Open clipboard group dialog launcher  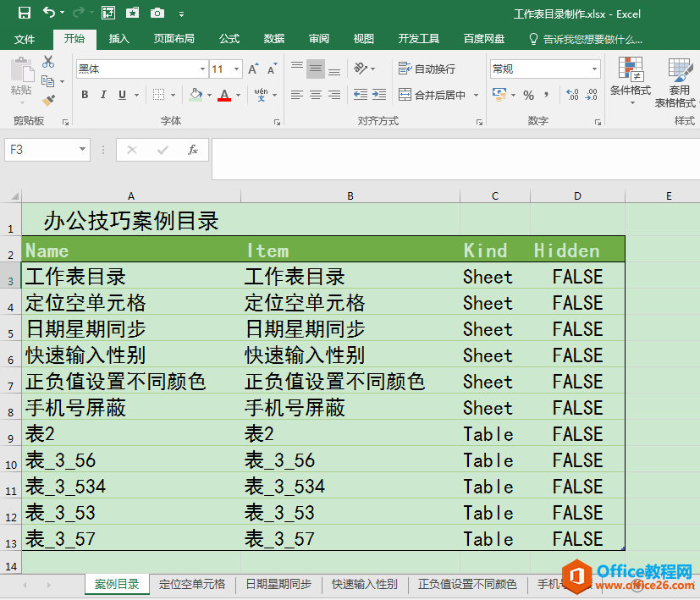[x=66, y=122]
